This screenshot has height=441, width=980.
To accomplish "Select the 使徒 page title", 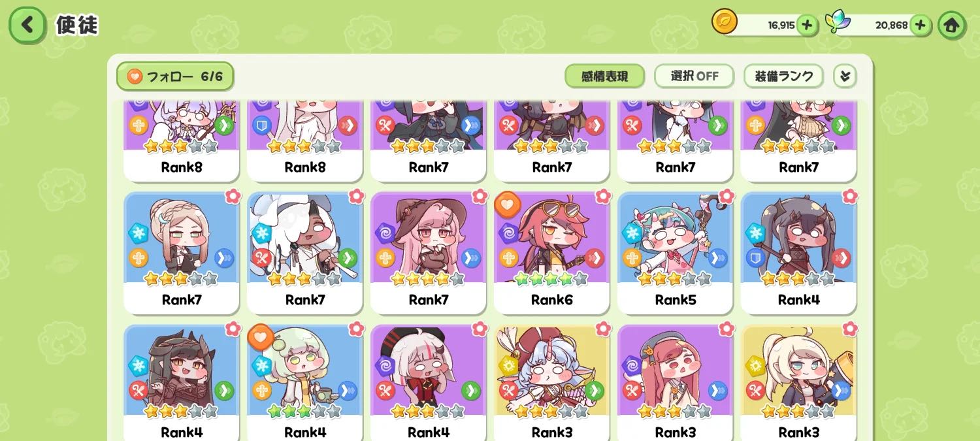I will (77, 25).
